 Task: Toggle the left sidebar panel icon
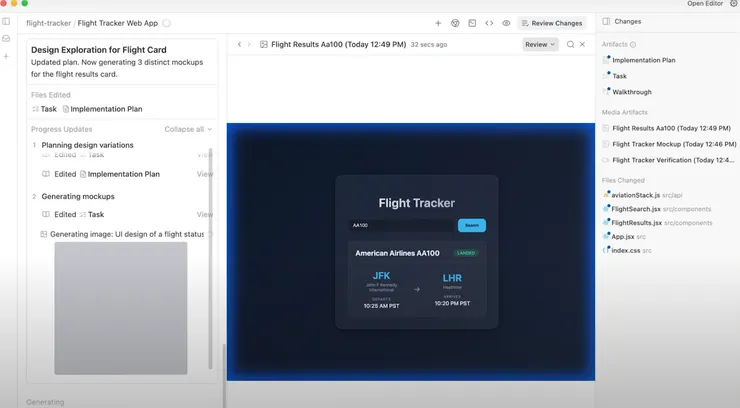6,21
